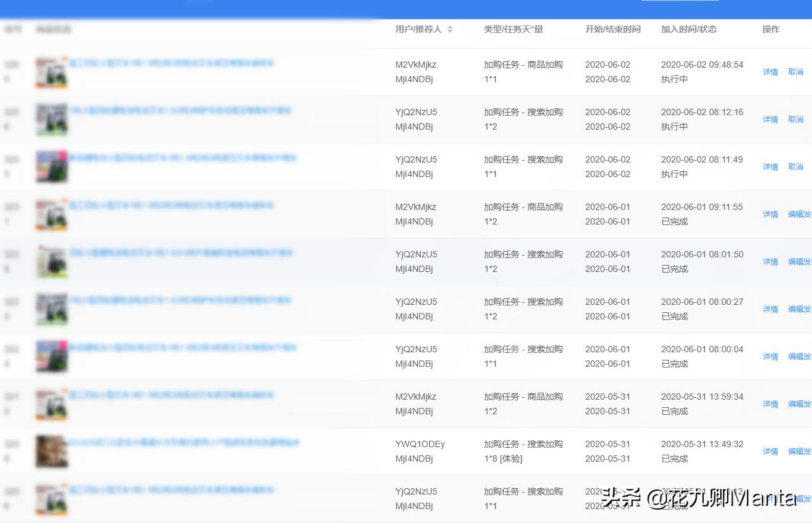Click the product thumbnail of task 3255
812x523 pixels.
point(51,166)
